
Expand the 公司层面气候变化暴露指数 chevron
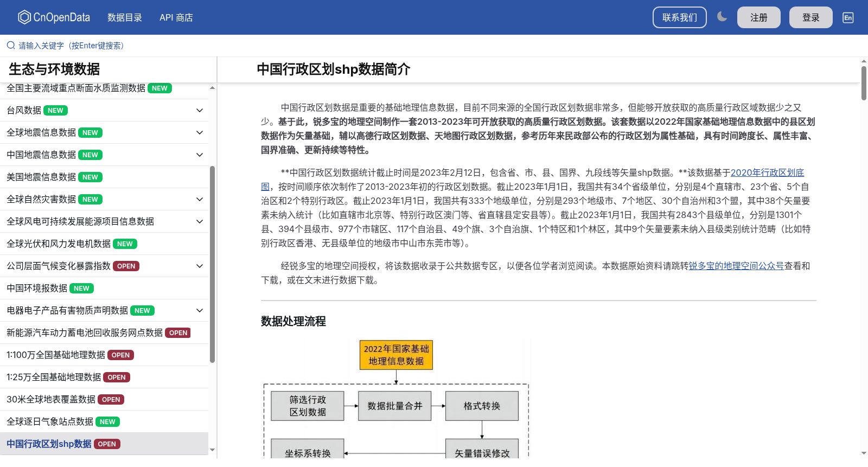(200, 266)
